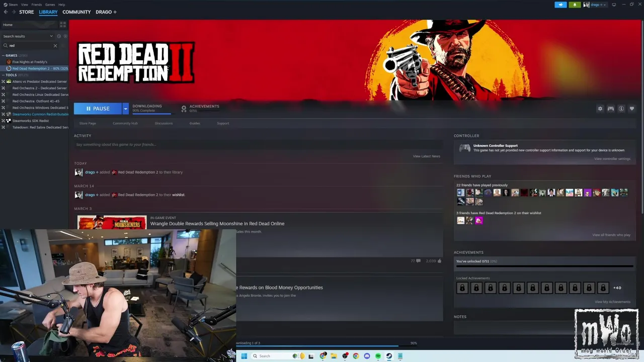Go to the STORE tab
Viewport: 644px width, 362px height.
[27, 12]
